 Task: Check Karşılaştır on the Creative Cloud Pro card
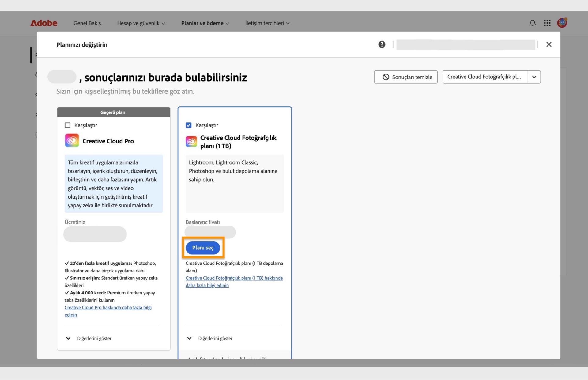tap(68, 125)
